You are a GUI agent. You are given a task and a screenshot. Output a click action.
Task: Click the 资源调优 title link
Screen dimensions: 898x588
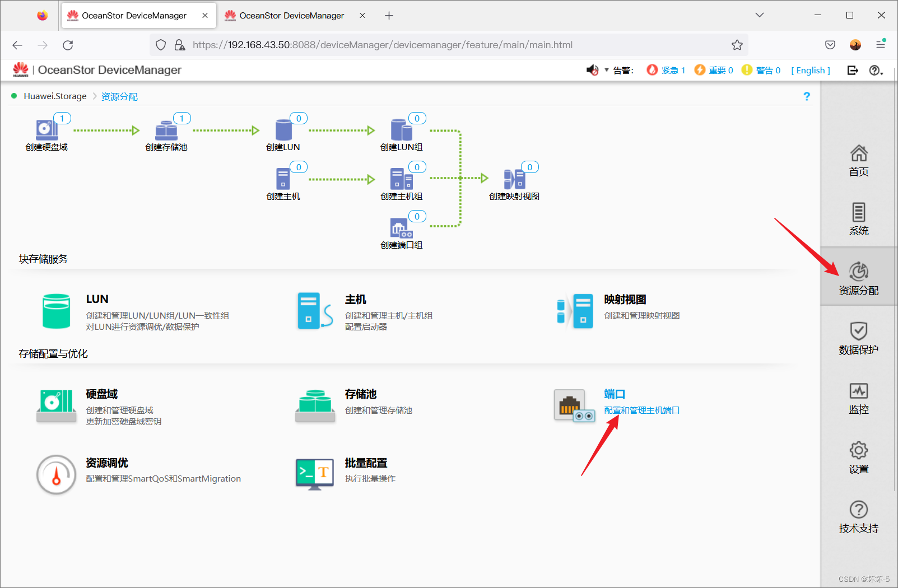(x=107, y=463)
